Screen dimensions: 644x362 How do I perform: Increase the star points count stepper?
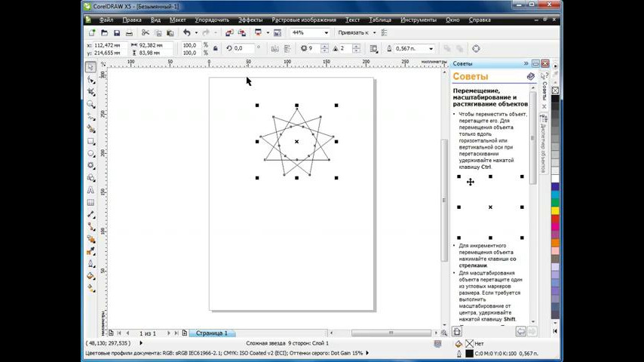(x=326, y=46)
